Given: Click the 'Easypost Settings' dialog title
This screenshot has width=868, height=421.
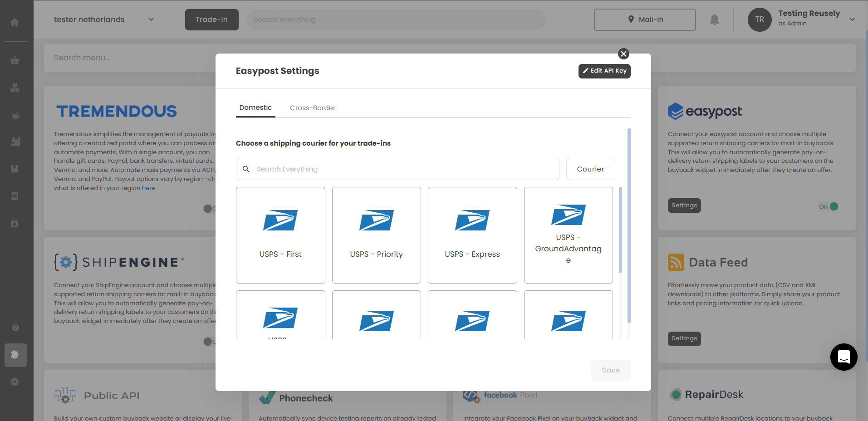Looking at the screenshot, I should point(278,71).
